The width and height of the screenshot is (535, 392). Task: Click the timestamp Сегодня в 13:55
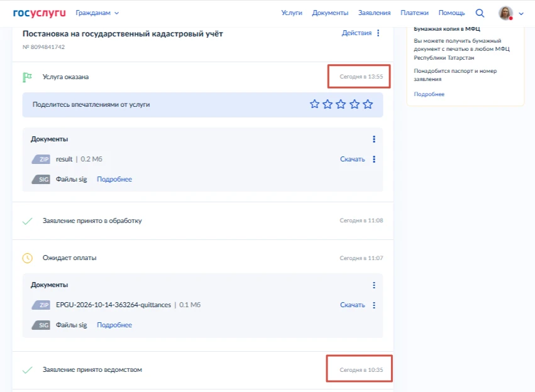(x=361, y=77)
